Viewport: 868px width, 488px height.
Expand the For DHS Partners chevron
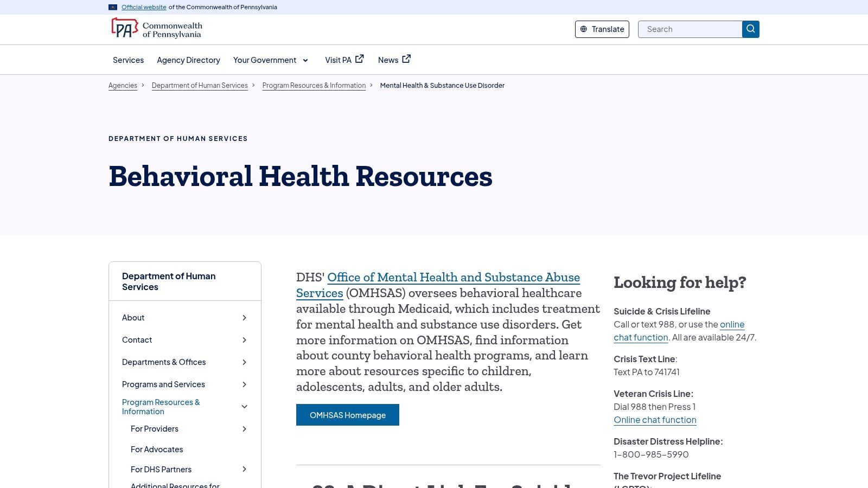coord(244,470)
